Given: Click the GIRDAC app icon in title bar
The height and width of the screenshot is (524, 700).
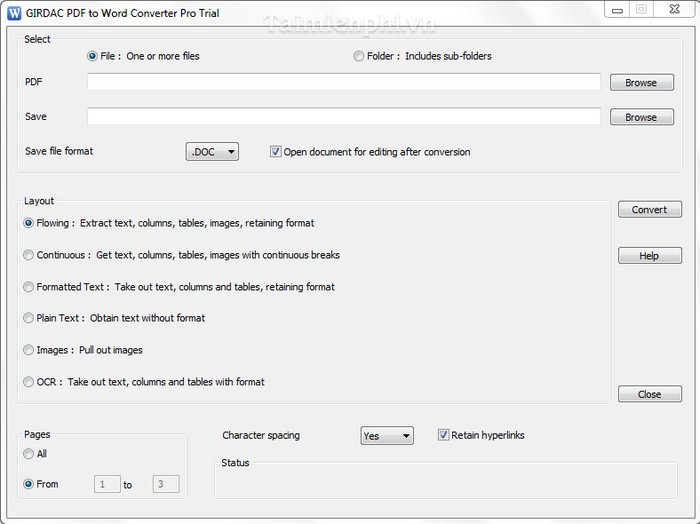Looking at the screenshot, I should click(15, 12).
